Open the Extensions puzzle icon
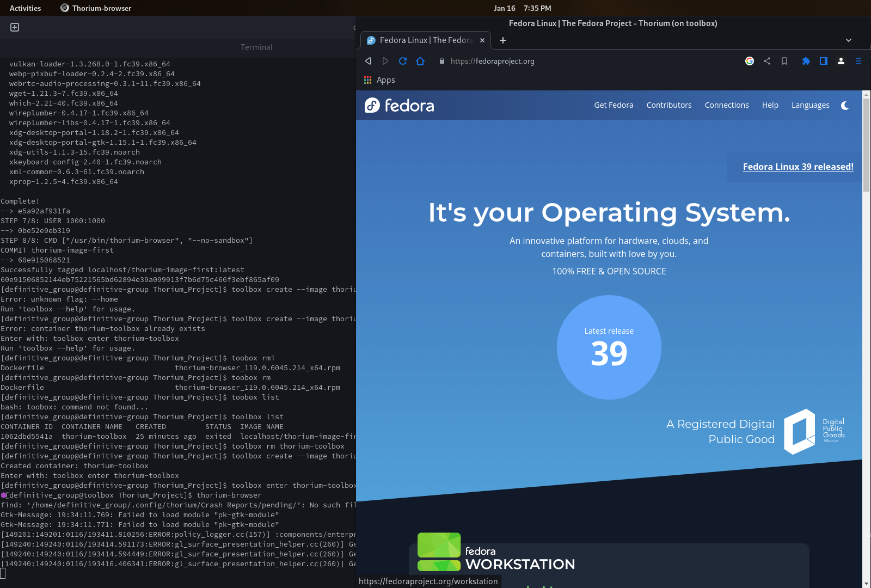 806,61
